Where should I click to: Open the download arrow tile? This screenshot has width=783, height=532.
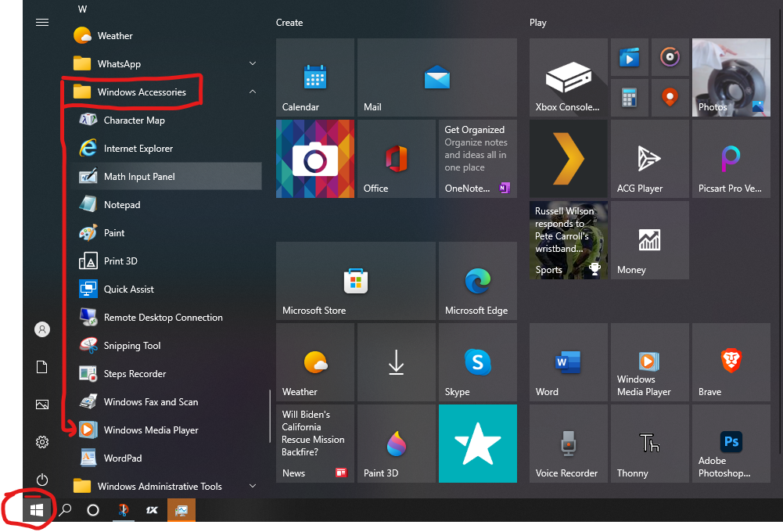pos(397,362)
